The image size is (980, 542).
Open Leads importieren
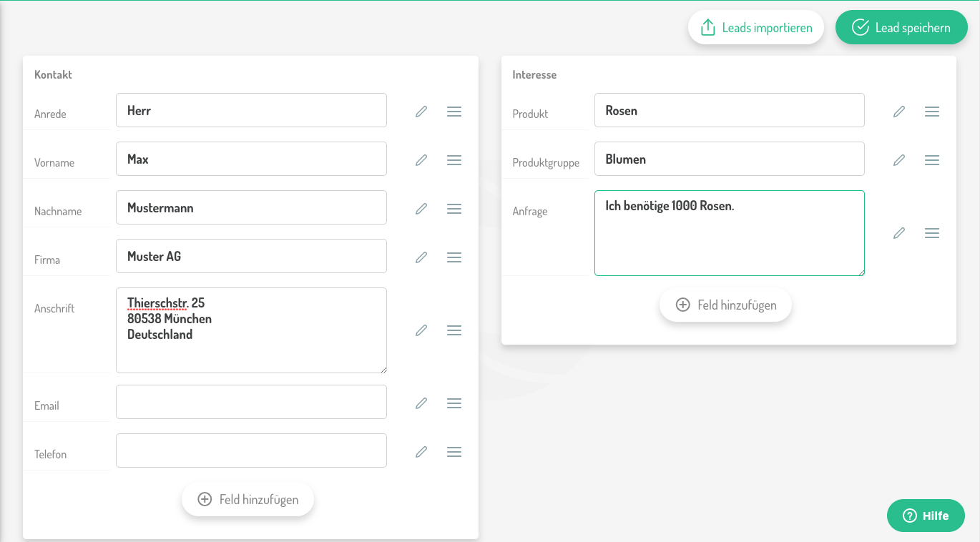[756, 28]
